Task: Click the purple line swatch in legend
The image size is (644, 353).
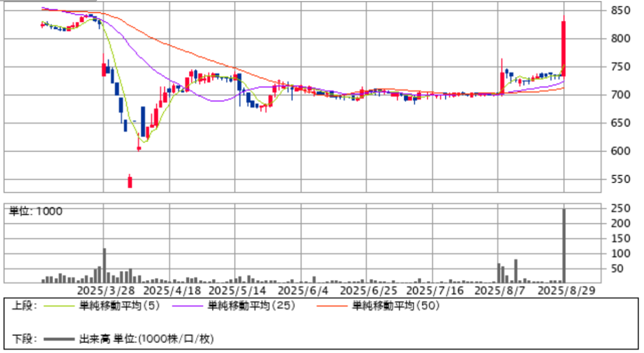Action: (x=188, y=307)
